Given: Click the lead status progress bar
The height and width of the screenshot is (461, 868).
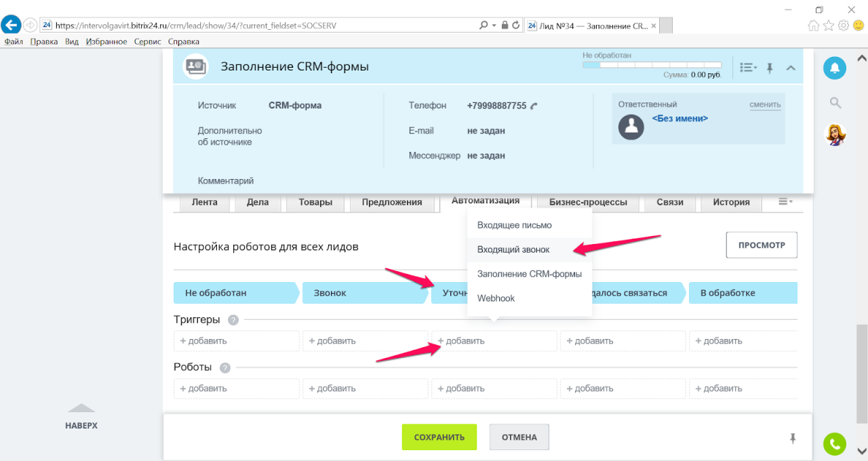Looking at the screenshot, I should click(x=652, y=65).
